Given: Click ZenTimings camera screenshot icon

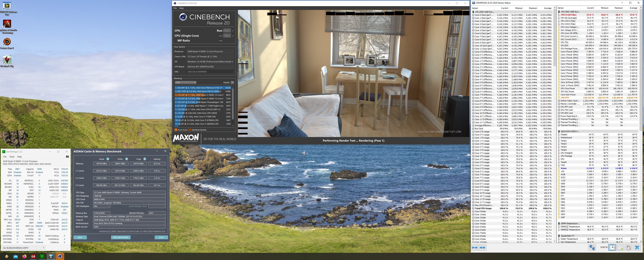Looking at the screenshot, I should pyautogui.click(x=67, y=156).
